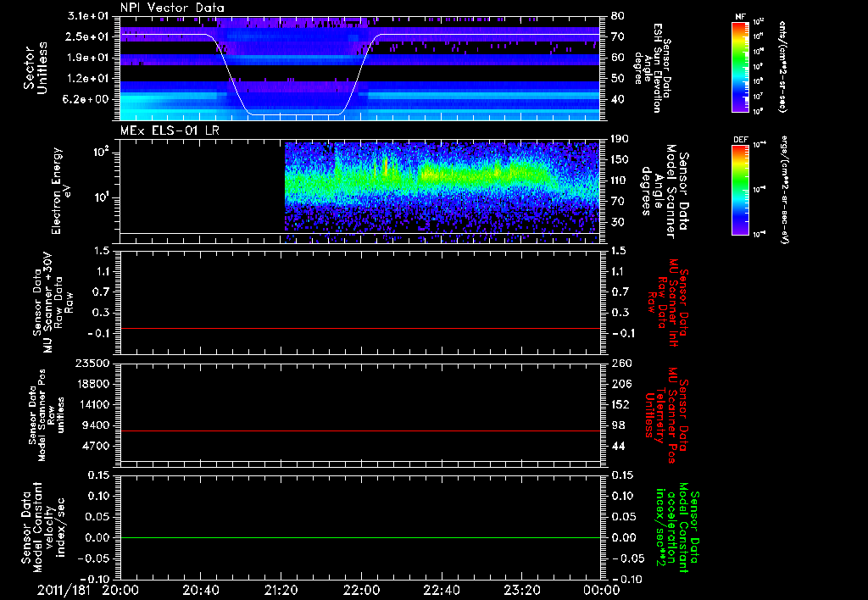Click the "MU Scanner +30V Raw Data" axis label
Screen dimensions: 868x600
53,303
